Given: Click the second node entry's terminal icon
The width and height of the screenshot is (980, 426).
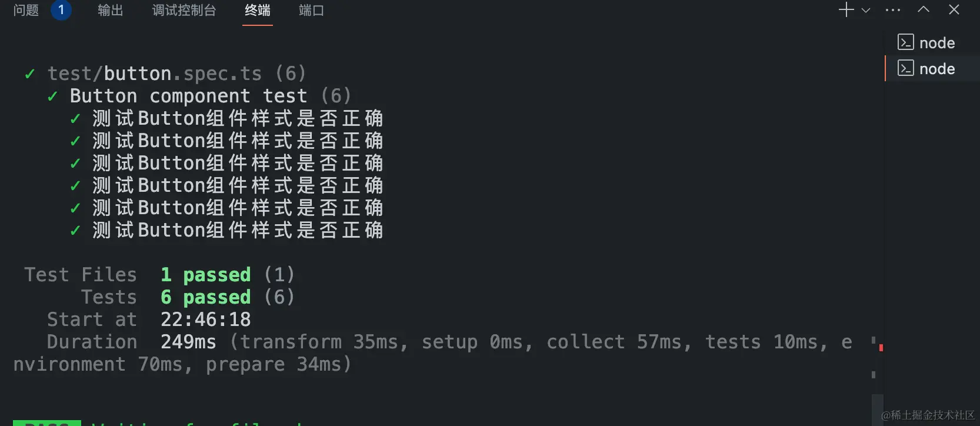Looking at the screenshot, I should click(x=905, y=68).
